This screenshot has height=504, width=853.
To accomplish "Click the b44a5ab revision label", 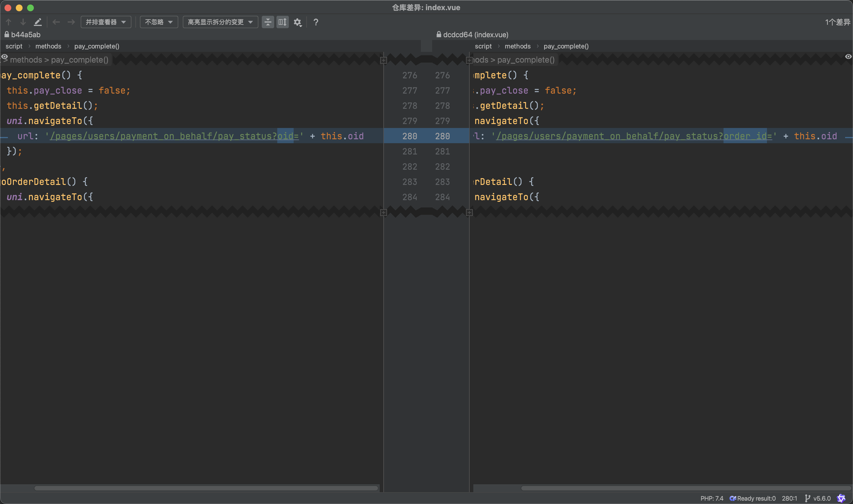I will pyautogui.click(x=25, y=35).
